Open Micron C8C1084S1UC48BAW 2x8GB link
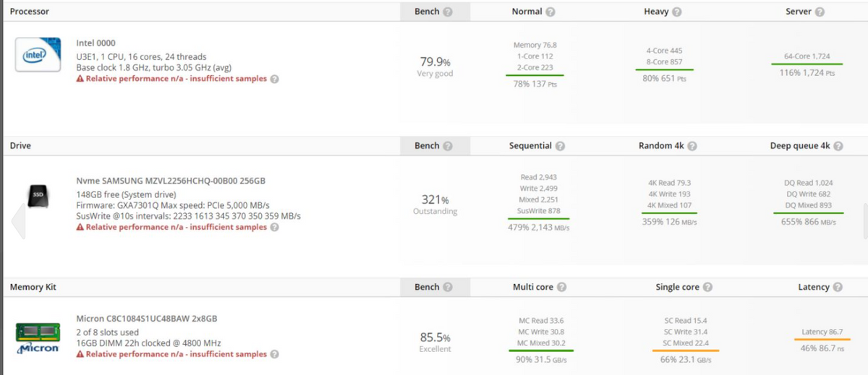This screenshot has width=868, height=375. (x=147, y=319)
